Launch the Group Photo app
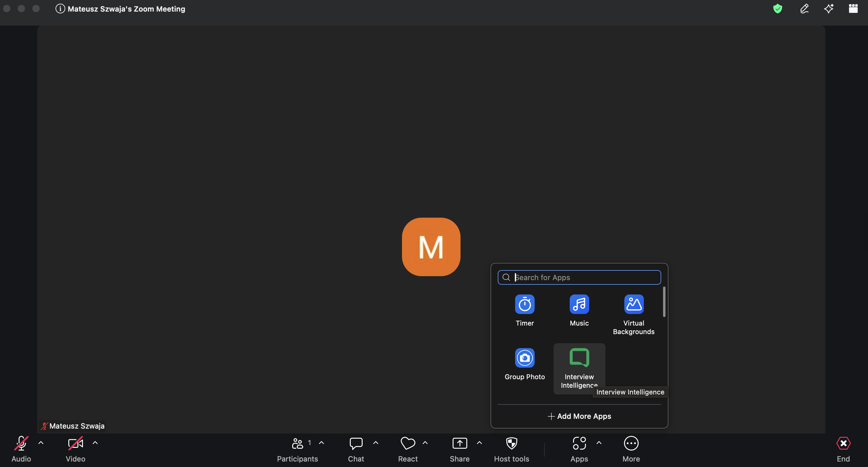This screenshot has width=868, height=467. (x=524, y=358)
